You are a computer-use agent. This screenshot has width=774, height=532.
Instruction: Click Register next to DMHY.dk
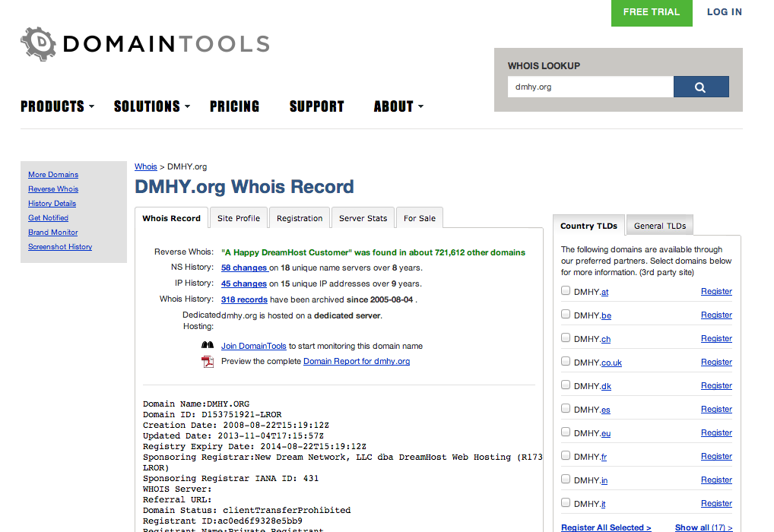coord(716,385)
